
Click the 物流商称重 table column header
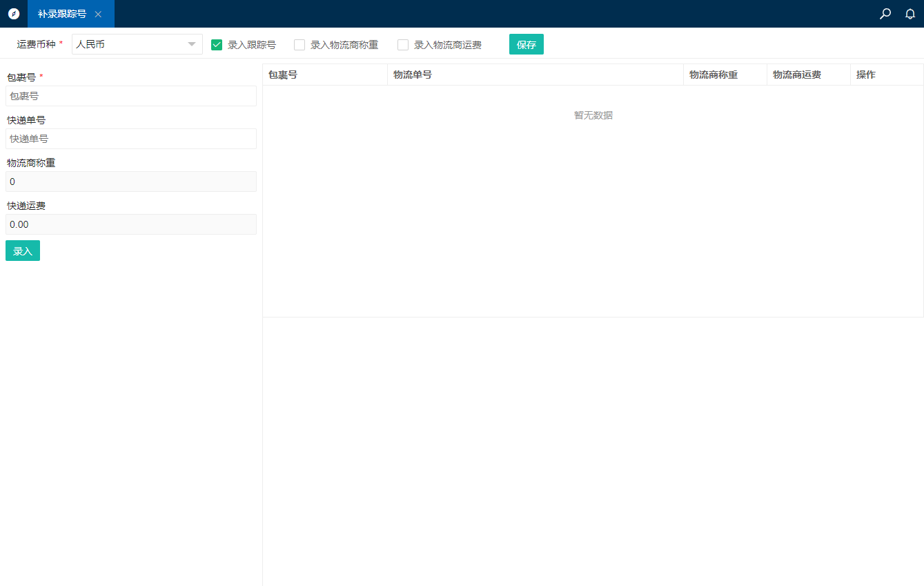click(x=714, y=75)
